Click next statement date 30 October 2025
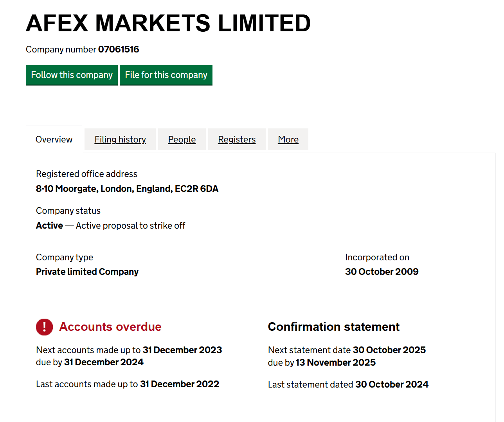 (x=389, y=350)
